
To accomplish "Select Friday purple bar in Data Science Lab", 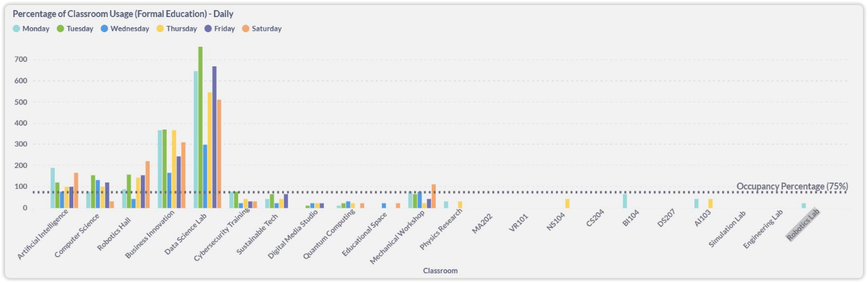I will pyautogui.click(x=215, y=136).
